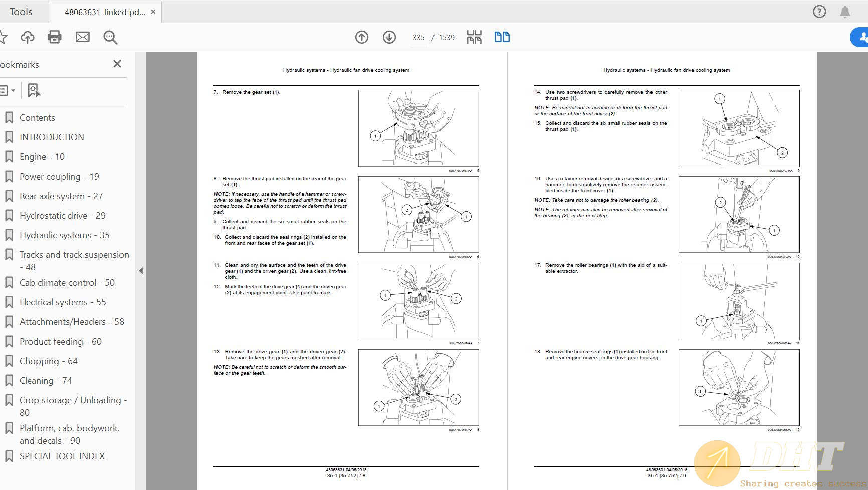Click the print file icon

point(54,37)
